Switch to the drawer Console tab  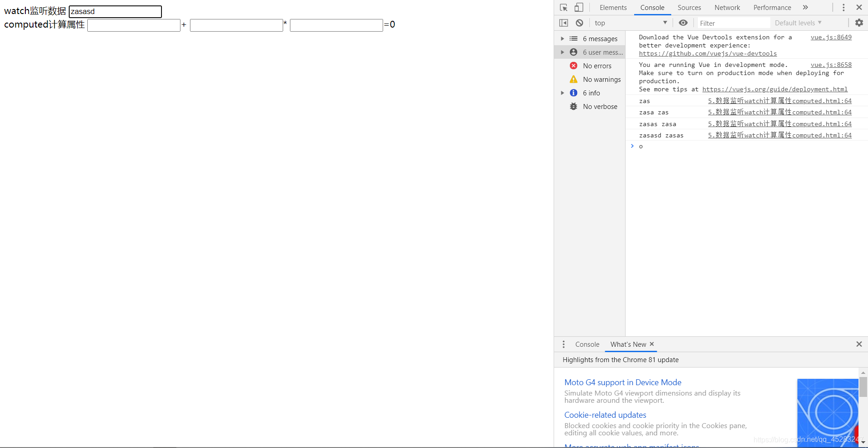(x=587, y=344)
